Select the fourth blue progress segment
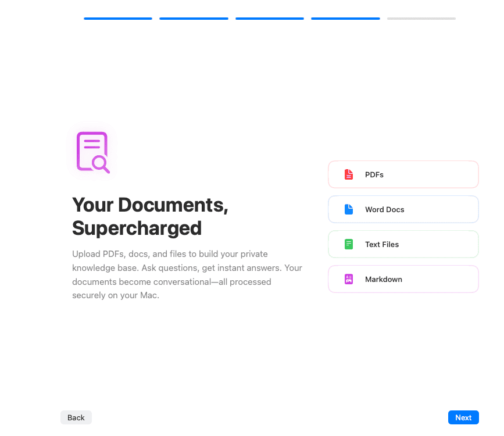The height and width of the screenshot is (436, 504). [345, 18]
